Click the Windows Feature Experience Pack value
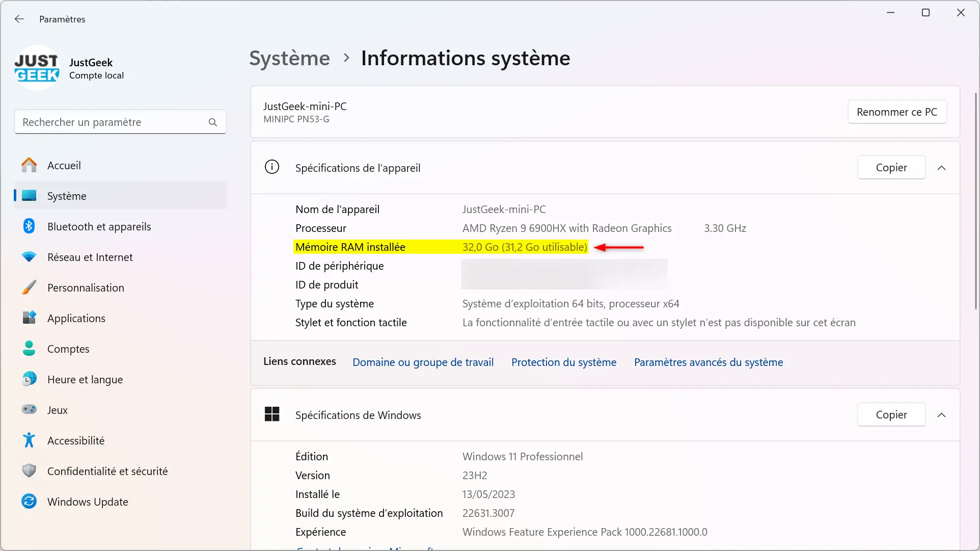The height and width of the screenshot is (551, 980). [585, 532]
